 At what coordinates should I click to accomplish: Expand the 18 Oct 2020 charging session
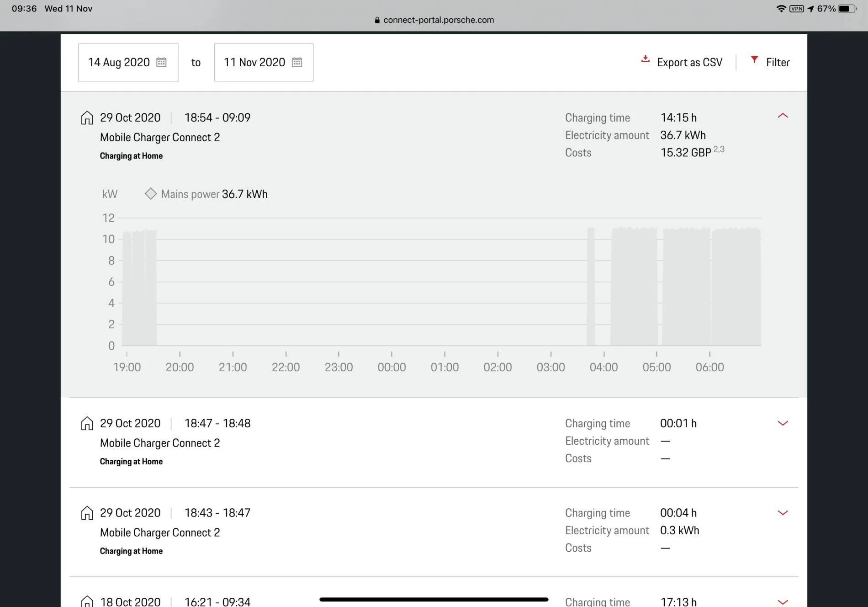pyautogui.click(x=783, y=602)
